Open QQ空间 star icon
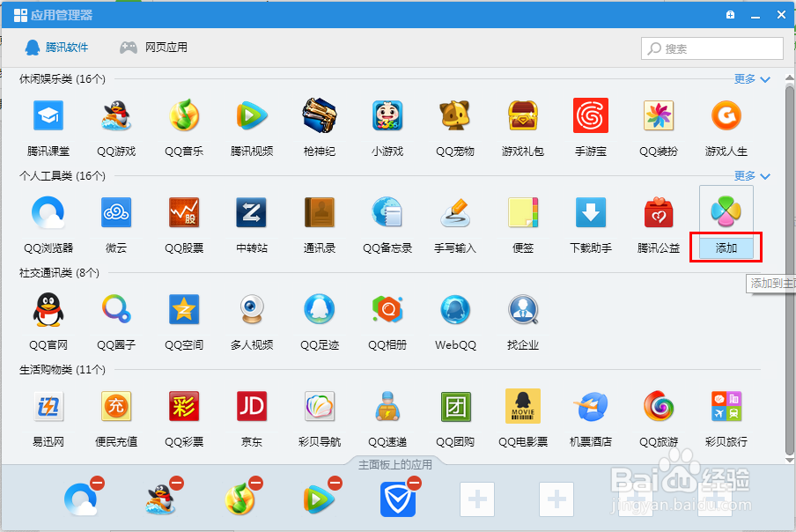 184,309
